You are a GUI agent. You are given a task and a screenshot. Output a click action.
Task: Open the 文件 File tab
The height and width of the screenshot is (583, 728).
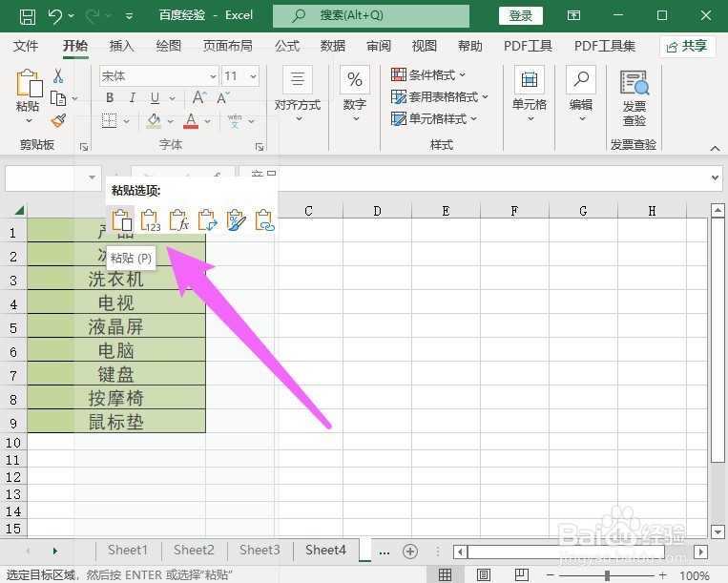coord(26,46)
